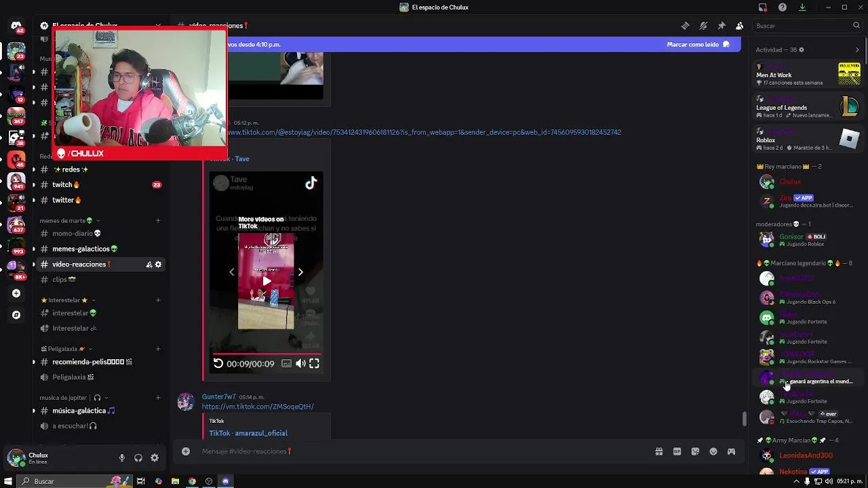Open amarazul_oficial TikTok embed title

tap(248, 433)
